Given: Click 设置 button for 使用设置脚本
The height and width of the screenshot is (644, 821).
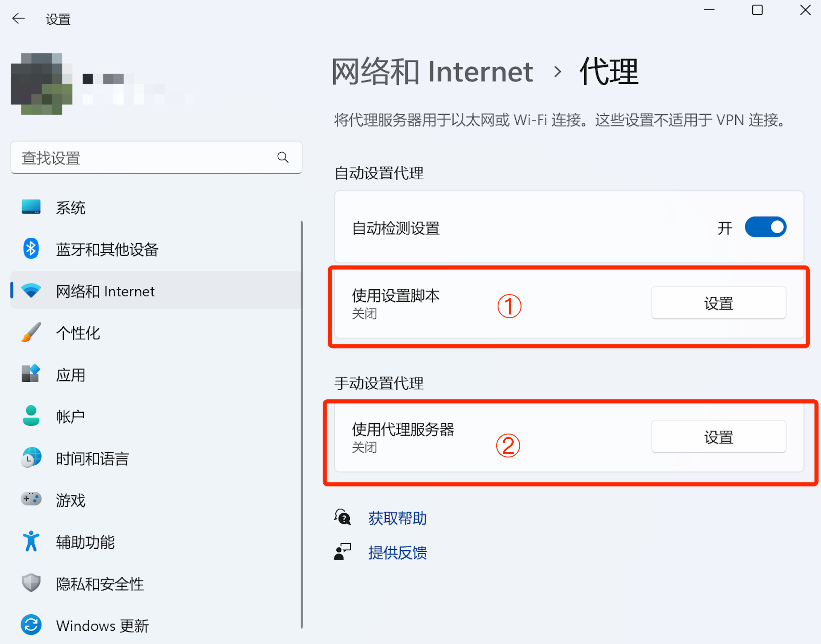Looking at the screenshot, I should [719, 303].
